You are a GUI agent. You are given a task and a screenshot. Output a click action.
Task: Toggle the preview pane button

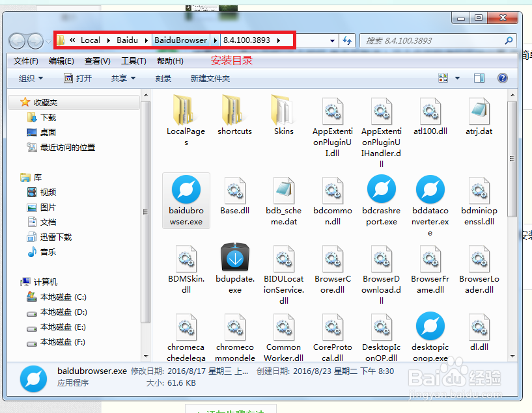point(479,78)
